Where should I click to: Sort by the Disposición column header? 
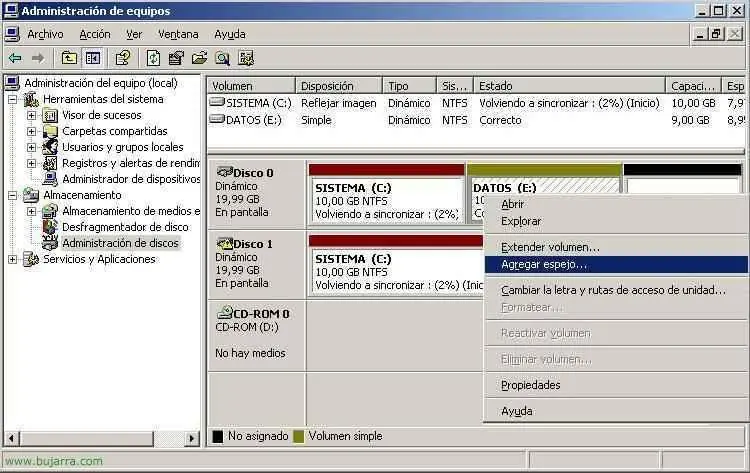tap(339, 86)
